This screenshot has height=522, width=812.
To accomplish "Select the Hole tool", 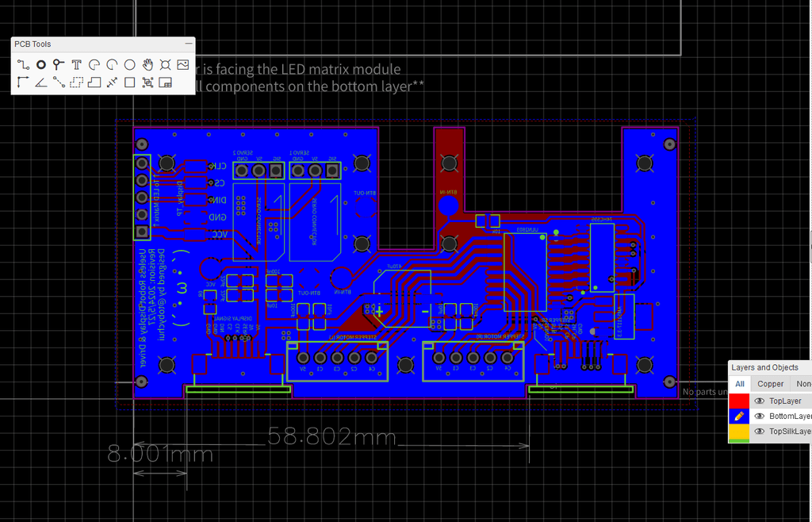I will 165,65.
